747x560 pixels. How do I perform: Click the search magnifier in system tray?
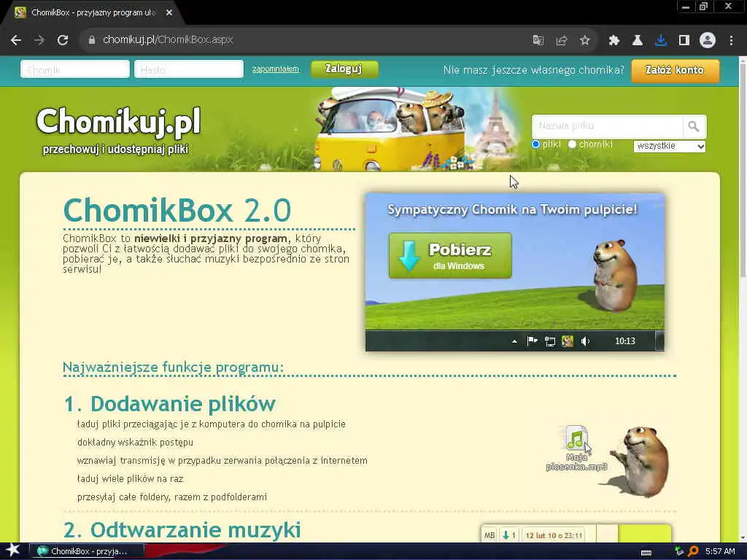[x=693, y=551]
